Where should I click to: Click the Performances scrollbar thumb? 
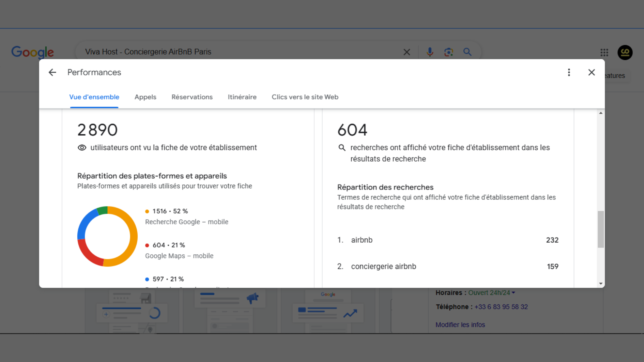click(x=601, y=229)
